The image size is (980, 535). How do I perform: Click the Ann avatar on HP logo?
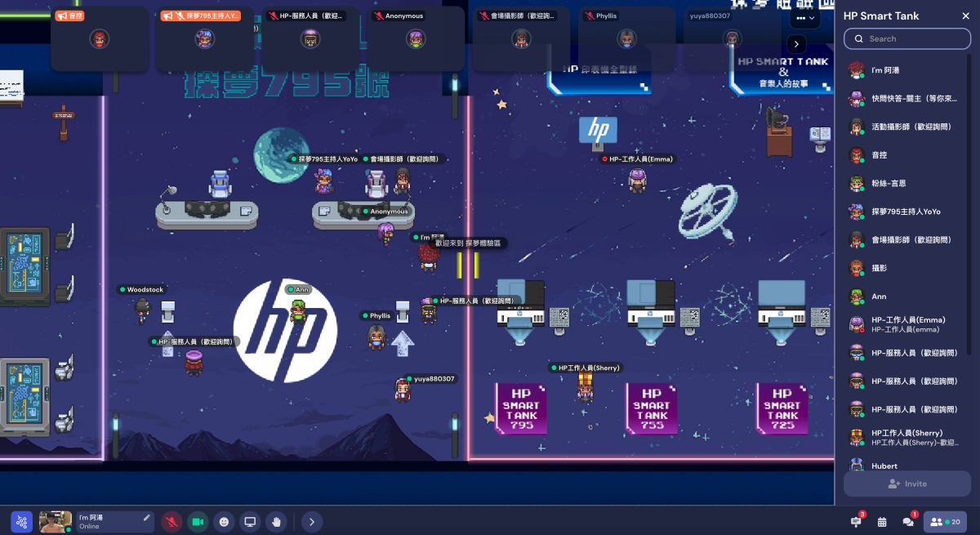[298, 311]
